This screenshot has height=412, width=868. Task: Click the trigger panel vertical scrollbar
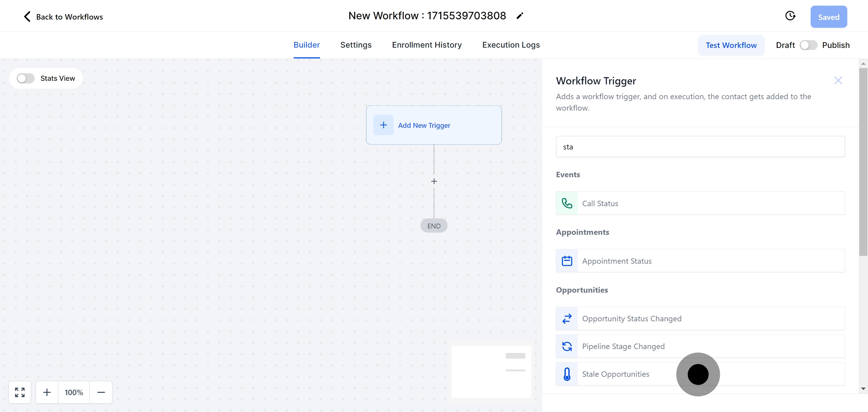pos(863,162)
